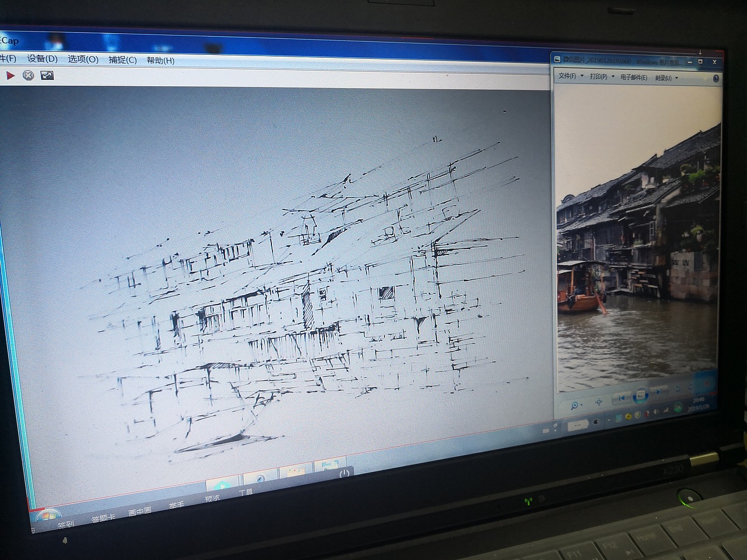Click the red flag tray icon
Screen dimensions: 747x560
pyautogui.click(x=647, y=414)
